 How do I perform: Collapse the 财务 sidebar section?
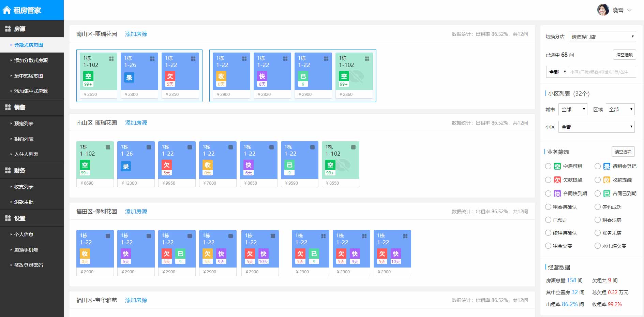32,170
